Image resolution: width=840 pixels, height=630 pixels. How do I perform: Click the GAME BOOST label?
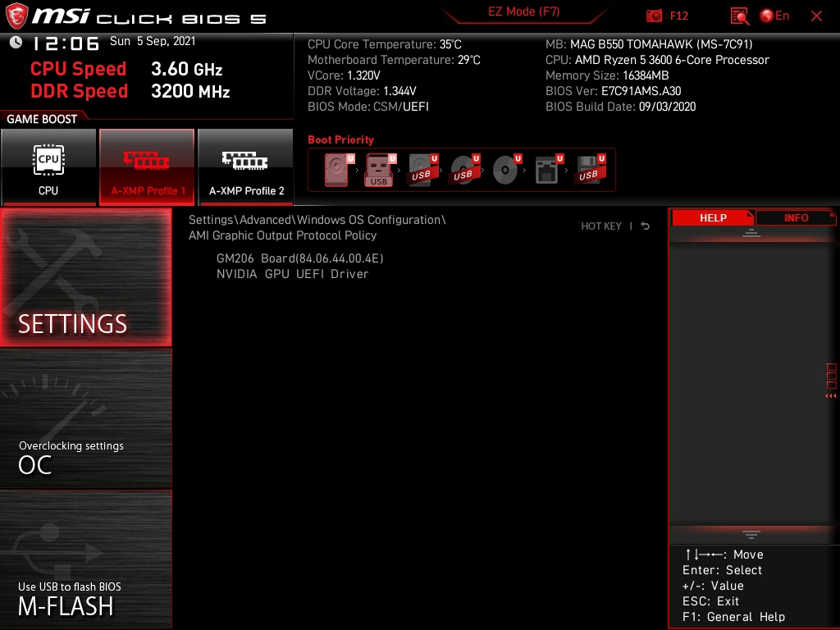pos(42,119)
